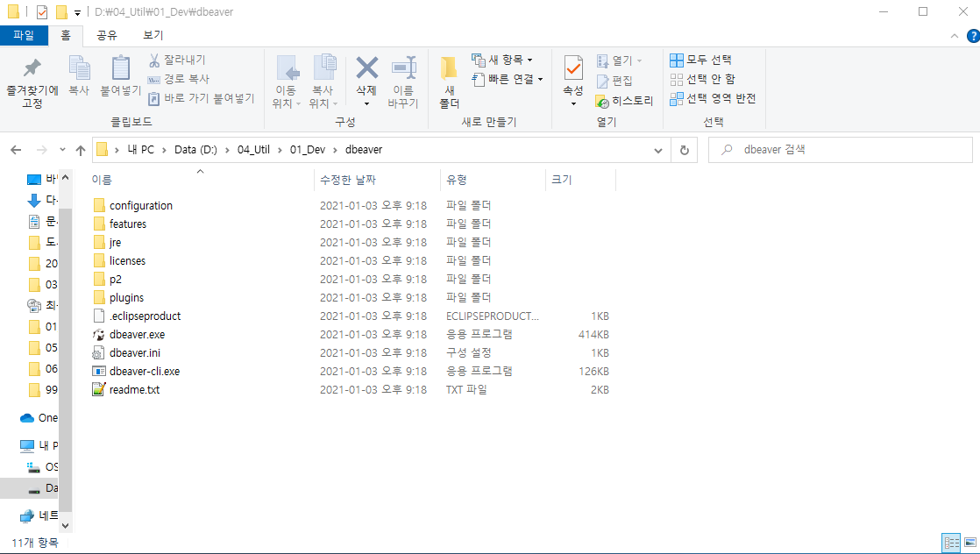
Task: Click 모두 선택 (Select all)
Action: pyautogui.click(x=700, y=60)
